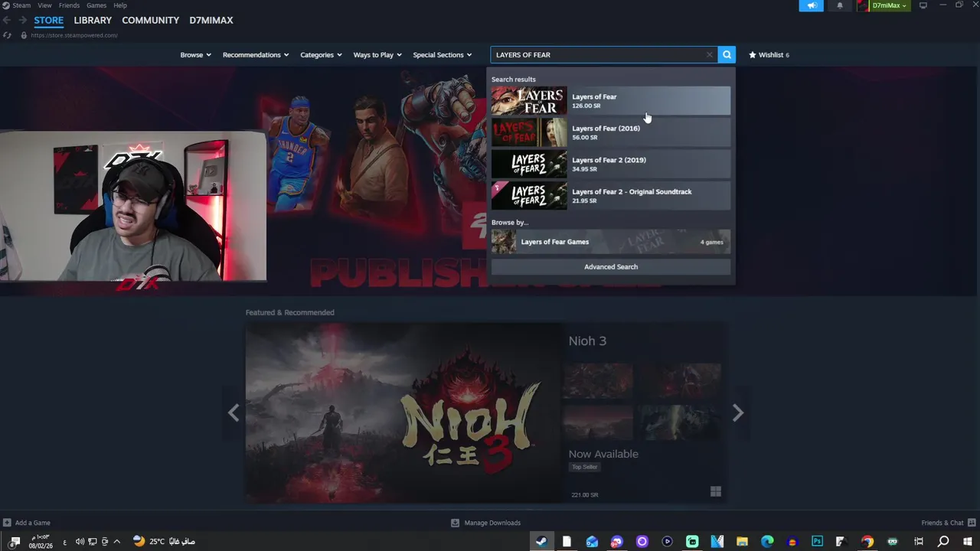Switch to Big Picture mode icon
980x551 pixels.
tap(923, 5)
